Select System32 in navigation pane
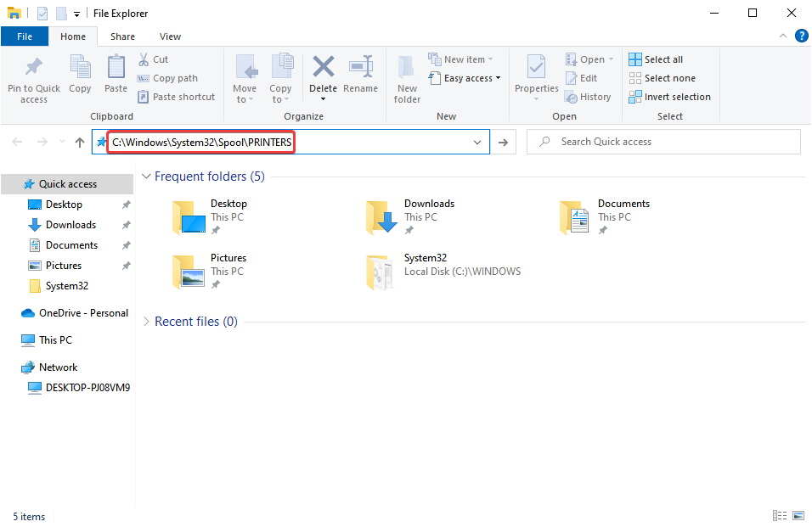This screenshot has height=527, width=812. point(67,285)
